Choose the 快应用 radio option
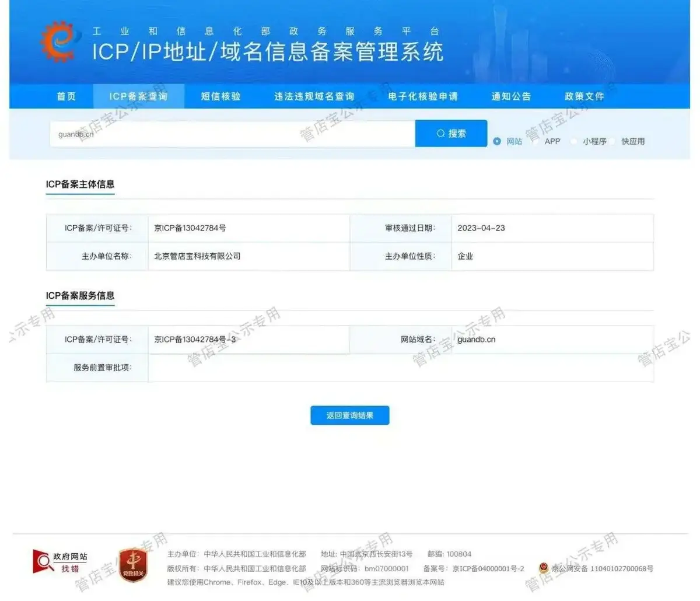 coord(612,141)
